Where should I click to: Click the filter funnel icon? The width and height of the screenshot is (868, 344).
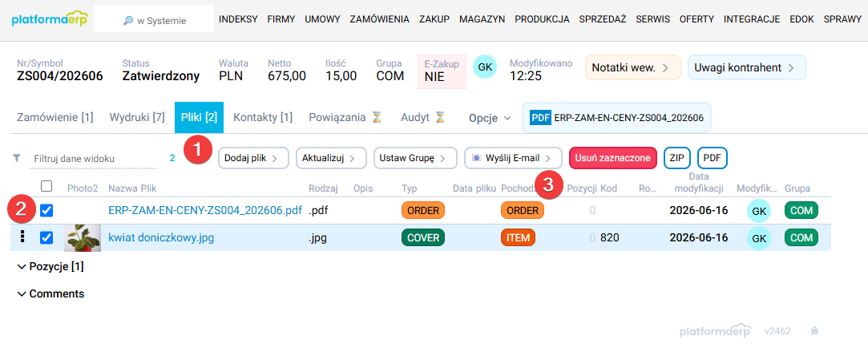17,158
